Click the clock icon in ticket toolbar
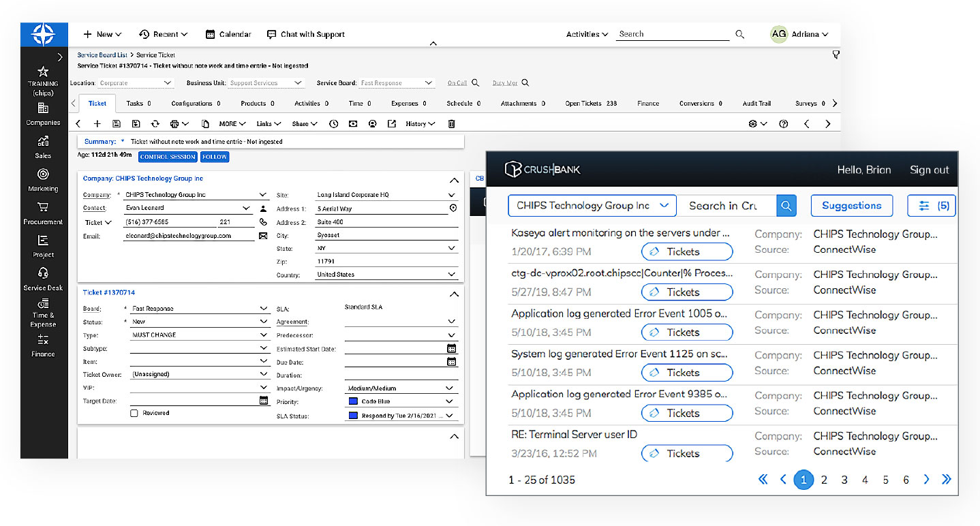The width and height of the screenshot is (980, 526). click(x=333, y=124)
